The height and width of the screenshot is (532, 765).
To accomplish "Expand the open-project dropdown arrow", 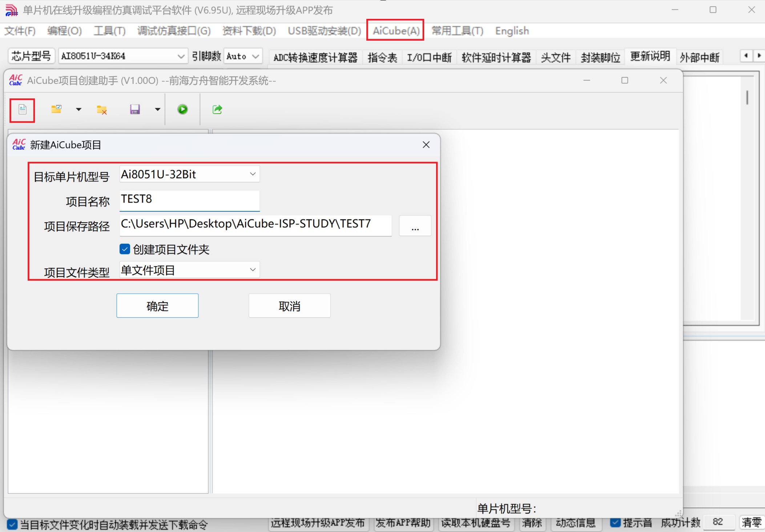I will [78, 109].
